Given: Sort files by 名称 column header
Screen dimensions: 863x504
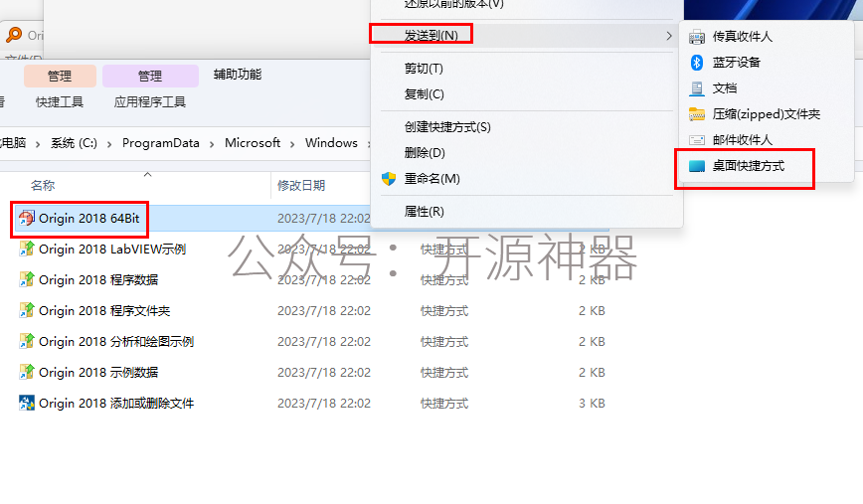Looking at the screenshot, I should tap(43, 186).
